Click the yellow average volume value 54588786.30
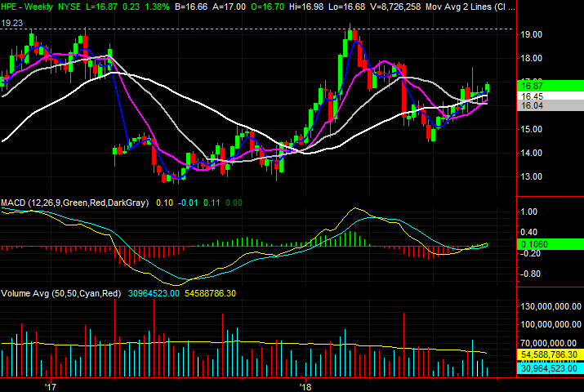 click(211, 293)
